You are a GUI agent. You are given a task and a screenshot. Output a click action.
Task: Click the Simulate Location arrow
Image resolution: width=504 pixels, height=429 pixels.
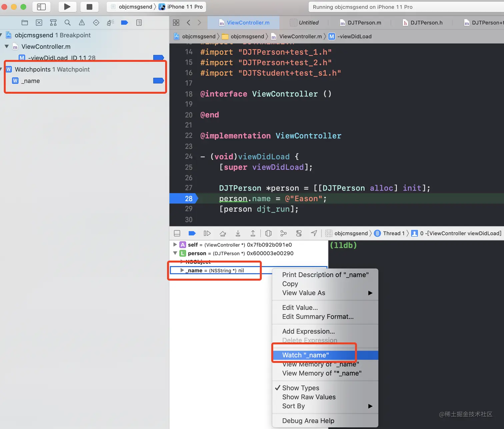[314, 233]
